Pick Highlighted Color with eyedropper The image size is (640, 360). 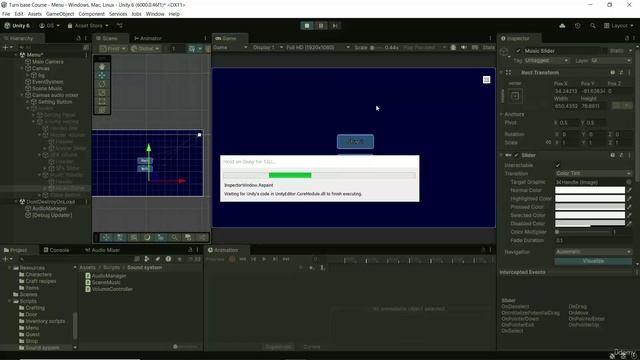[x=629, y=199]
